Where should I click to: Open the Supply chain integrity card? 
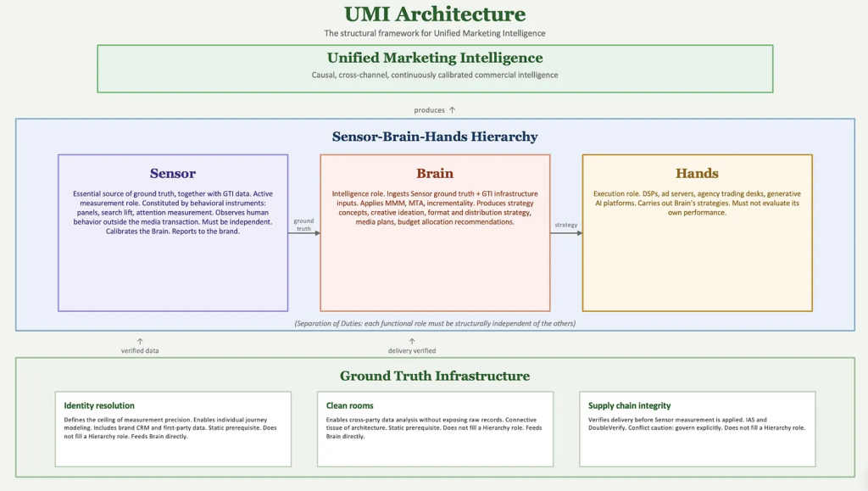[698, 429]
